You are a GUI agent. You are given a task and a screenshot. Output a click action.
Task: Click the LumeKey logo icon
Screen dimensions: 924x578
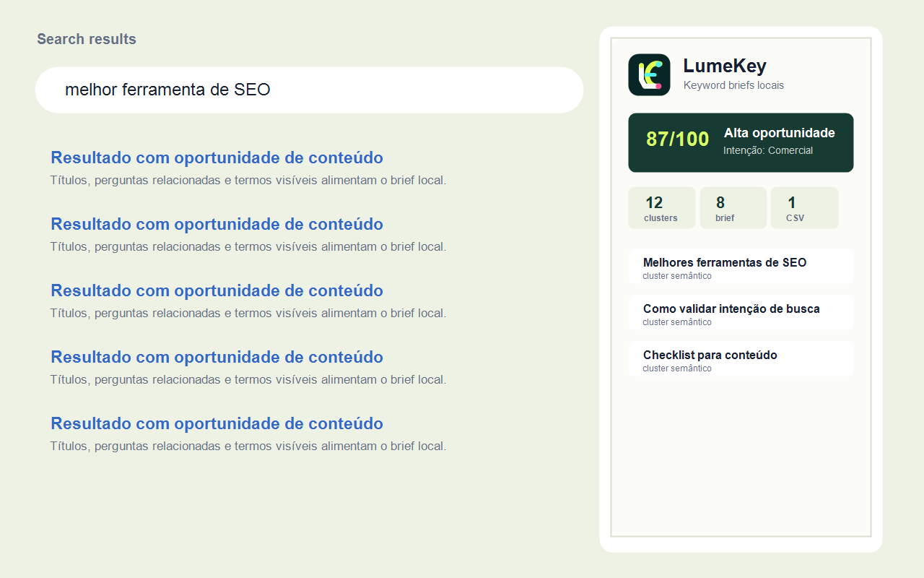649,75
